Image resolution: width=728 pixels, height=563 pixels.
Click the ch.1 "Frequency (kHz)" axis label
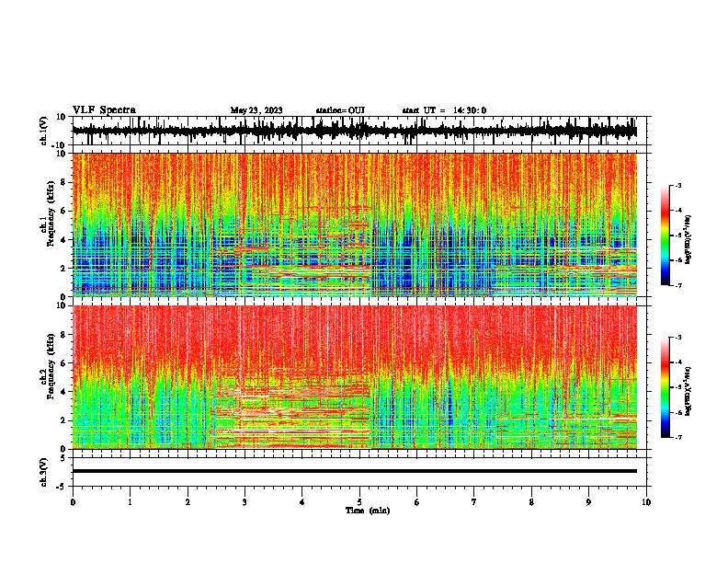tap(51, 214)
